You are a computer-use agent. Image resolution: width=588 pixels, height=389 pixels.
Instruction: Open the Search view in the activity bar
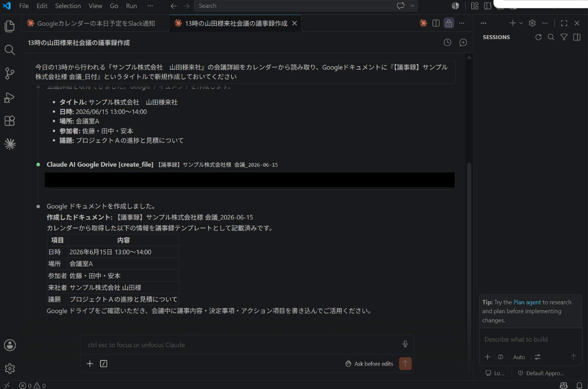[10, 50]
